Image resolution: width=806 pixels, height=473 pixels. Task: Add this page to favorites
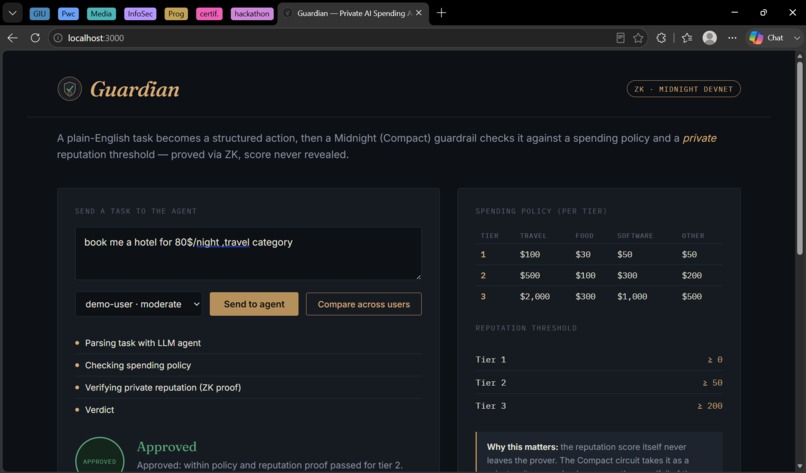point(638,38)
